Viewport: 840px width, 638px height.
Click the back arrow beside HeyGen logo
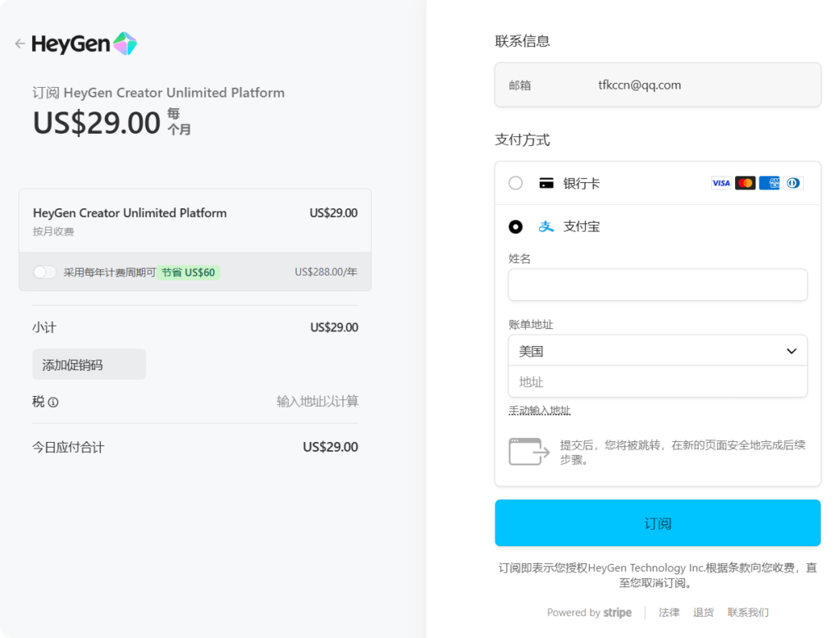tap(21, 43)
